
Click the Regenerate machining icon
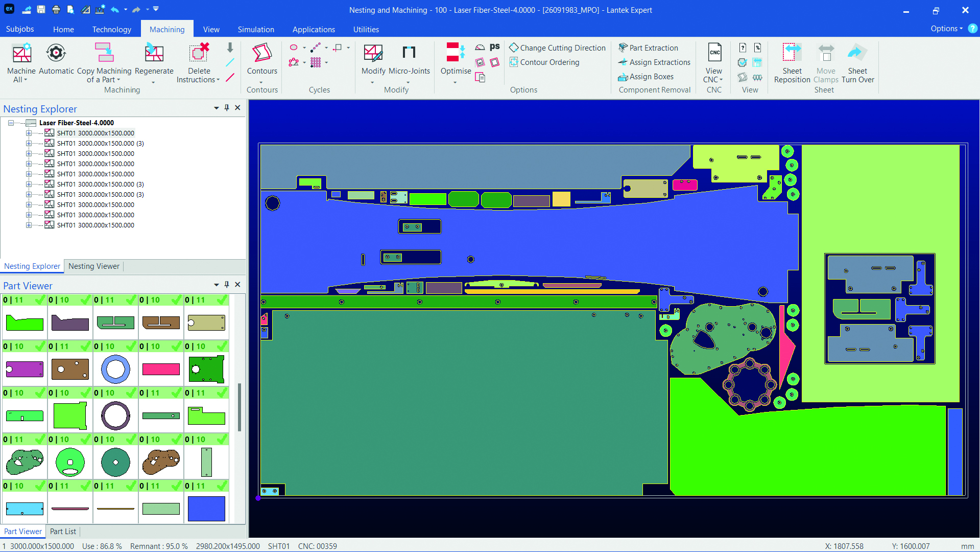(154, 54)
